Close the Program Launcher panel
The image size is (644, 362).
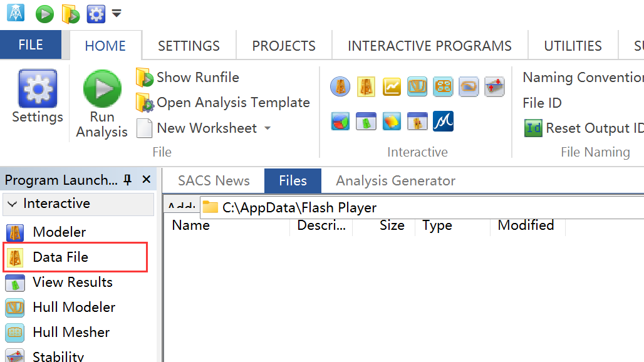(147, 180)
